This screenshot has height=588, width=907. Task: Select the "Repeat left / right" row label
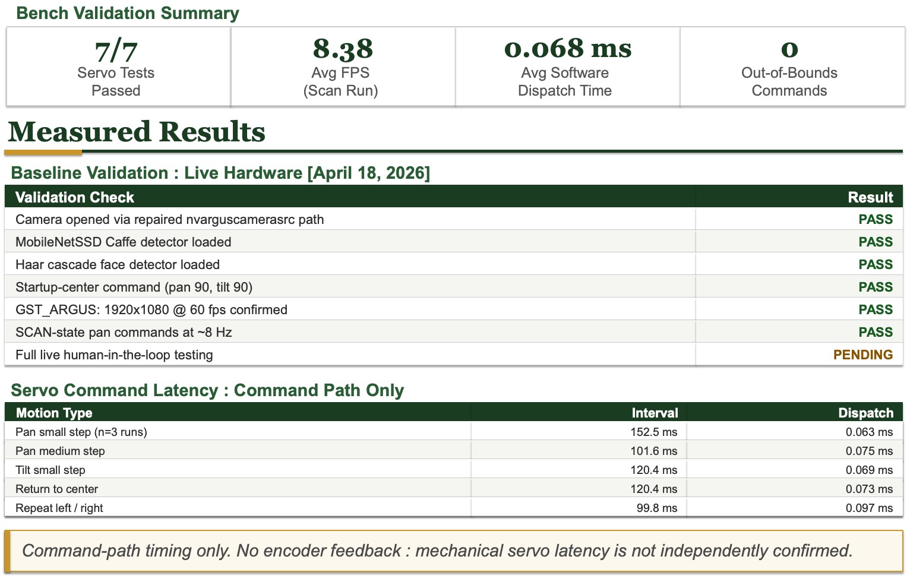pyautogui.click(x=59, y=508)
